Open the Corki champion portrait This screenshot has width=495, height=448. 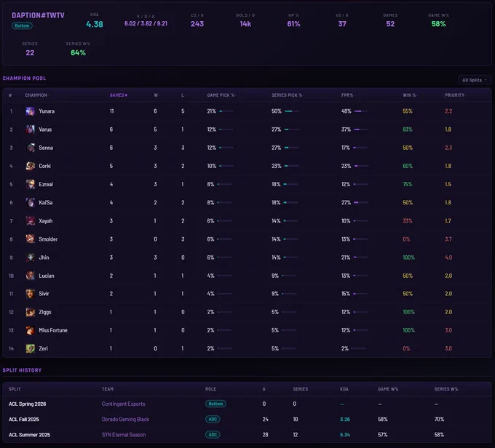click(31, 166)
